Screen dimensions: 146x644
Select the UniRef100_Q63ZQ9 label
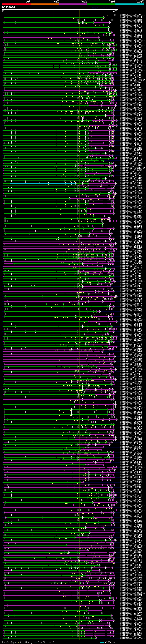tap(131, 53)
